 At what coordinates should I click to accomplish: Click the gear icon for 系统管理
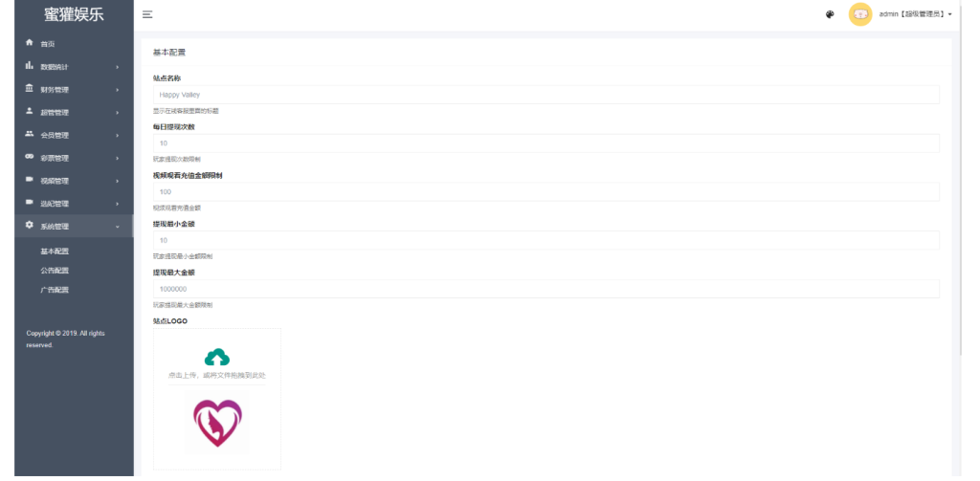point(29,226)
